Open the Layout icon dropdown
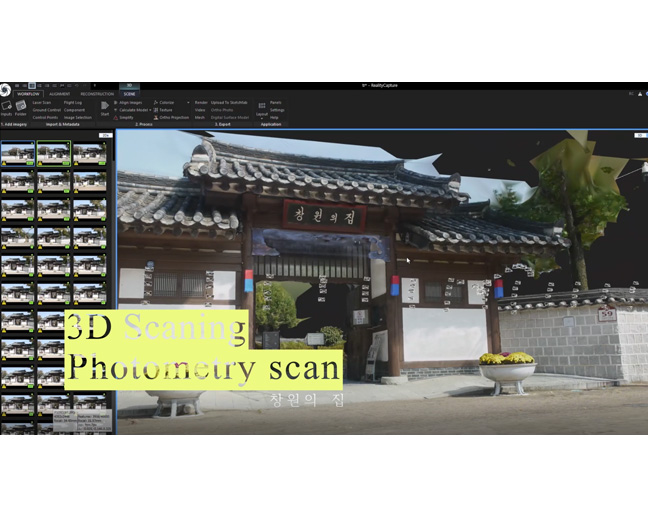 (x=262, y=109)
